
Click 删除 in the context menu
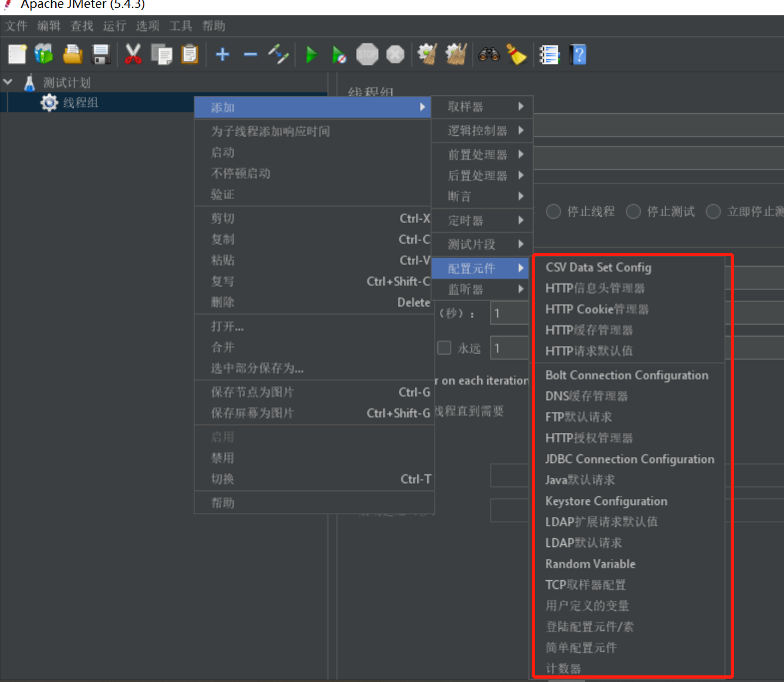click(x=313, y=303)
